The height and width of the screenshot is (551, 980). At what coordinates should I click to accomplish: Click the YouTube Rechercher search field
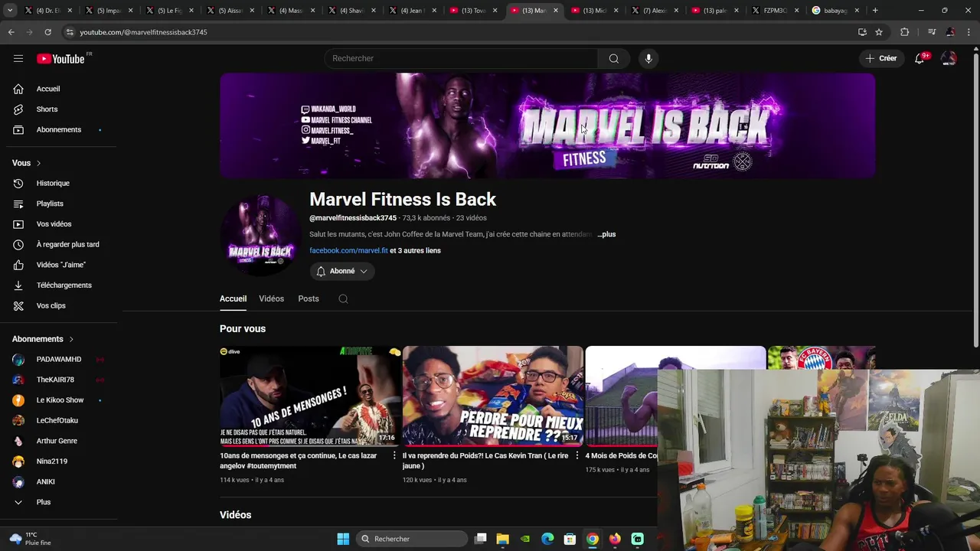462,59
